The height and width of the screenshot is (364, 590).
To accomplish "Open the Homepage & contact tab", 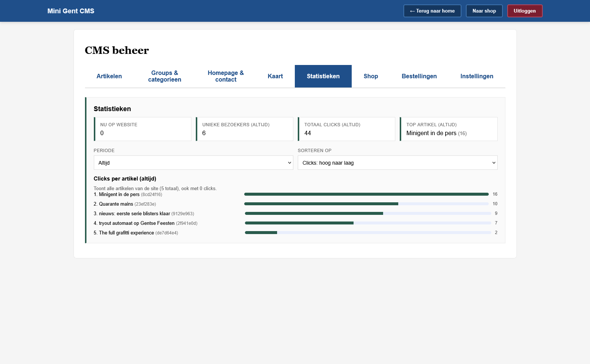I will pyautogui.click(x=226, y=76).
